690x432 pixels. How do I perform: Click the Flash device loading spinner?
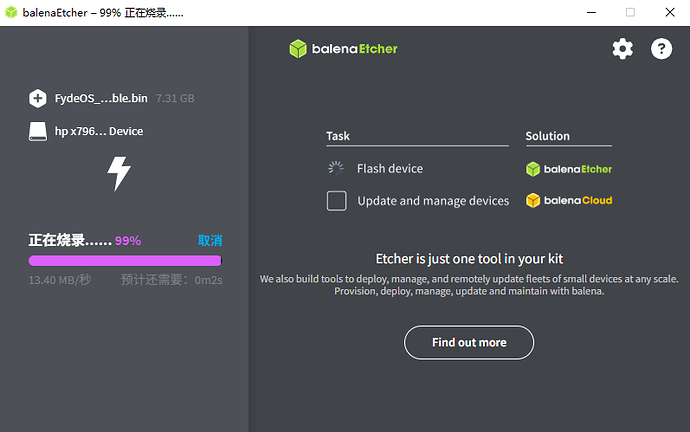pyautogui.click(x=336, y=169)
